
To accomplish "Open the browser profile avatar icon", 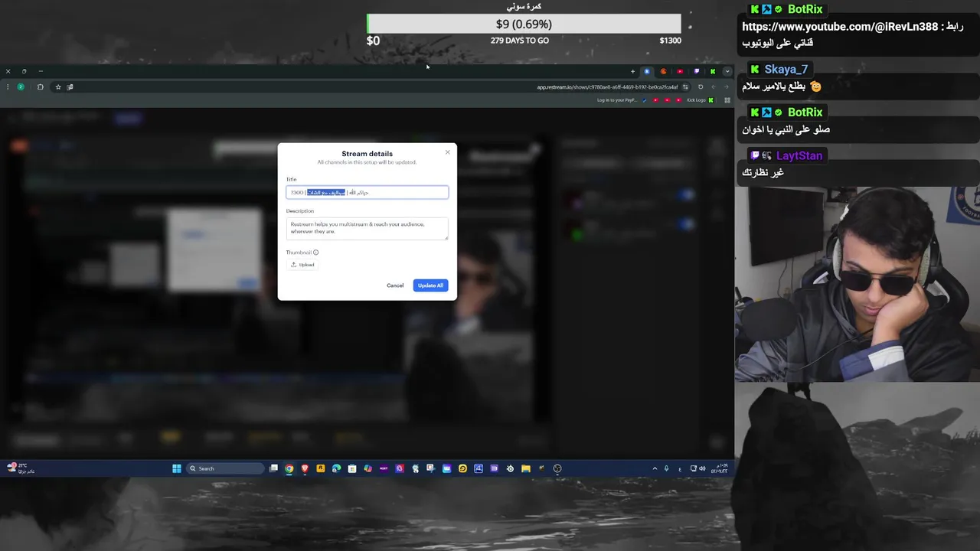I will click(21, 87).
